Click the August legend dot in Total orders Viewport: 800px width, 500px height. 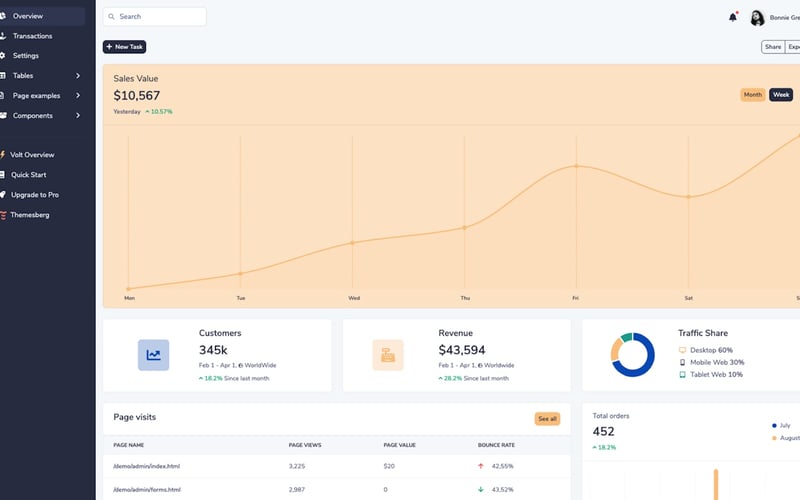pyautogui.click(x=774, y=438)
